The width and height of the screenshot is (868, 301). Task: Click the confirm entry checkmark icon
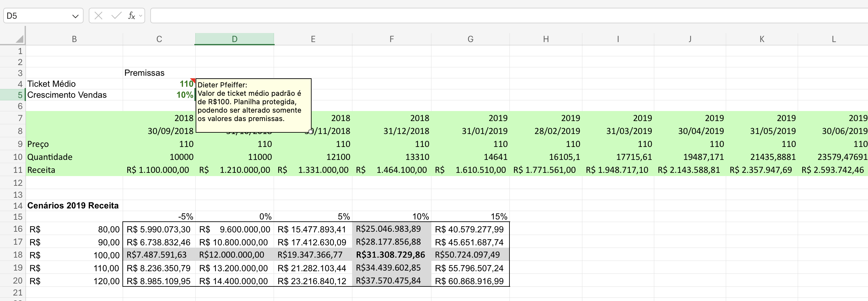coord(116,16)
